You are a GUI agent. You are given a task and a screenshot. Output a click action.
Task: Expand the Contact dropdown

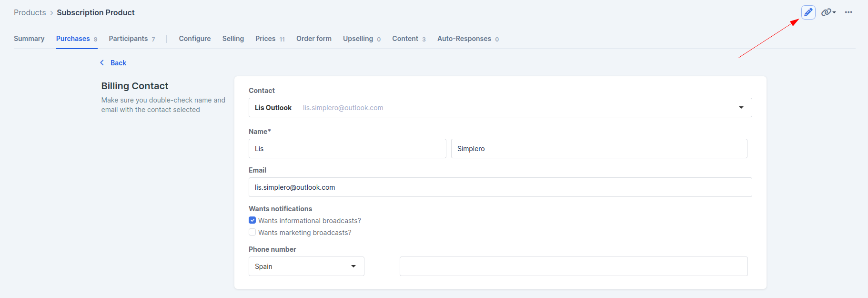click(x=500, y=108)
